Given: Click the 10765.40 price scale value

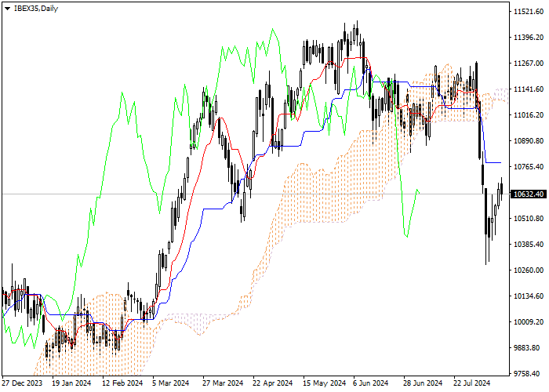Looking at the screenshot, I should (529, 166).
